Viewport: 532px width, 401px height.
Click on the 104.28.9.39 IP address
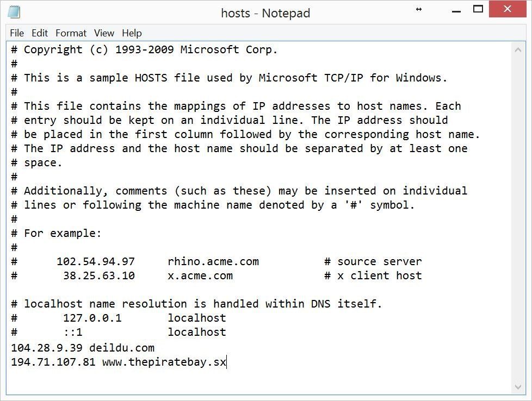click(x=47, y=348)
